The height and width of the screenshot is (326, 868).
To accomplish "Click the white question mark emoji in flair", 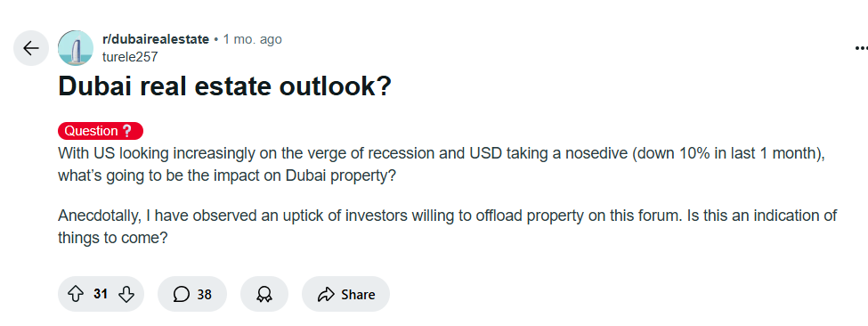I will pos(127,131).
